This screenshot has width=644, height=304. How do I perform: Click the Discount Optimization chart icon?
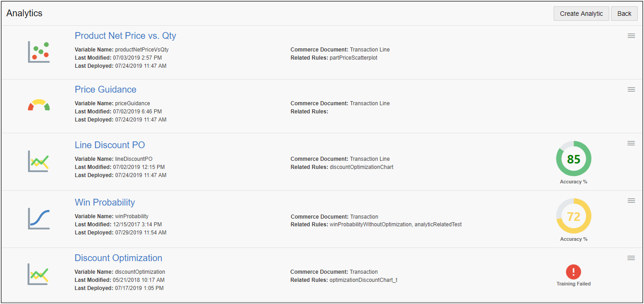[39, 274]
